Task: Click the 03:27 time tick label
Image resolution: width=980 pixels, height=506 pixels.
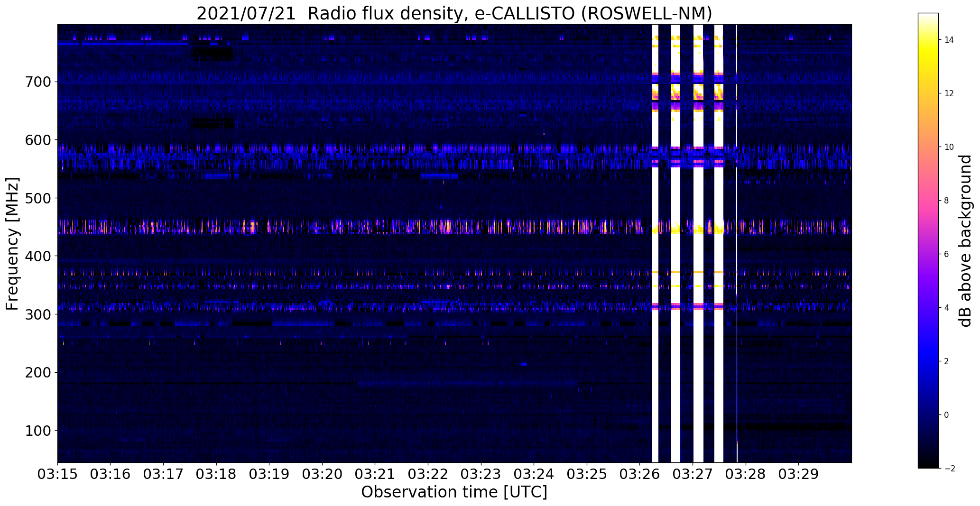Action: click(693, 474)
